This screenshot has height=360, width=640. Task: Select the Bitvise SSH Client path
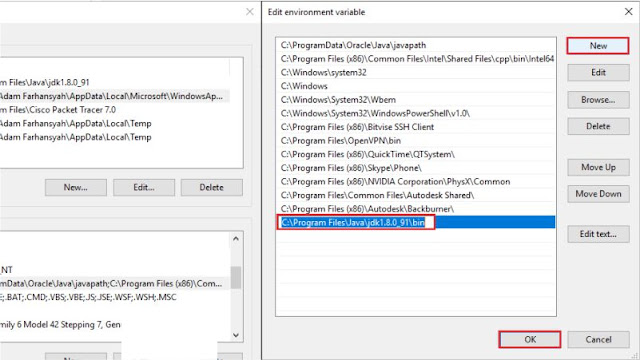coord(416,127)
